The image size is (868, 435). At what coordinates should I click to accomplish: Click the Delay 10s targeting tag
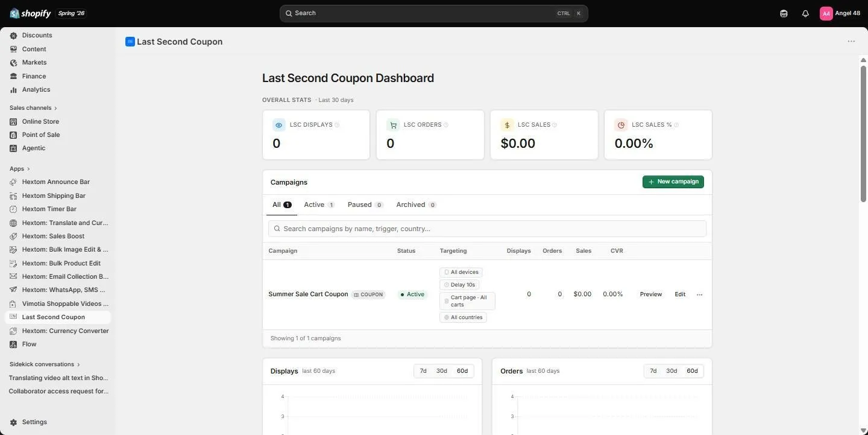459,285
